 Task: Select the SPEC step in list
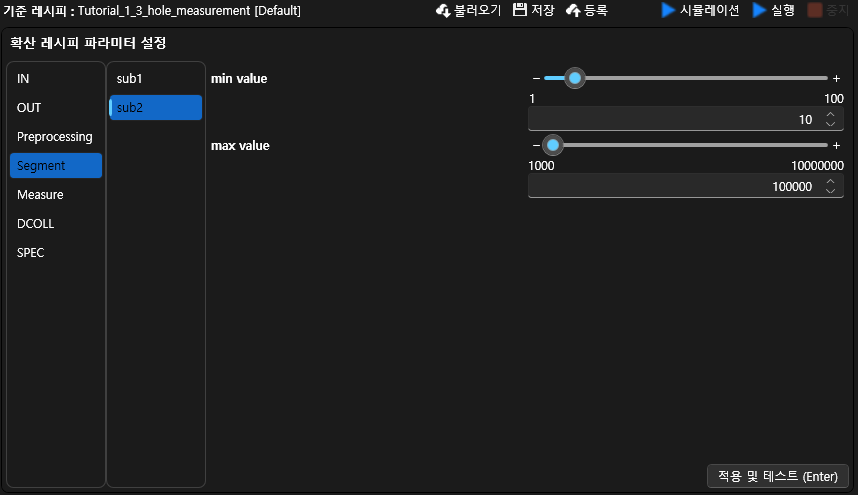click(x=31, y=253)
